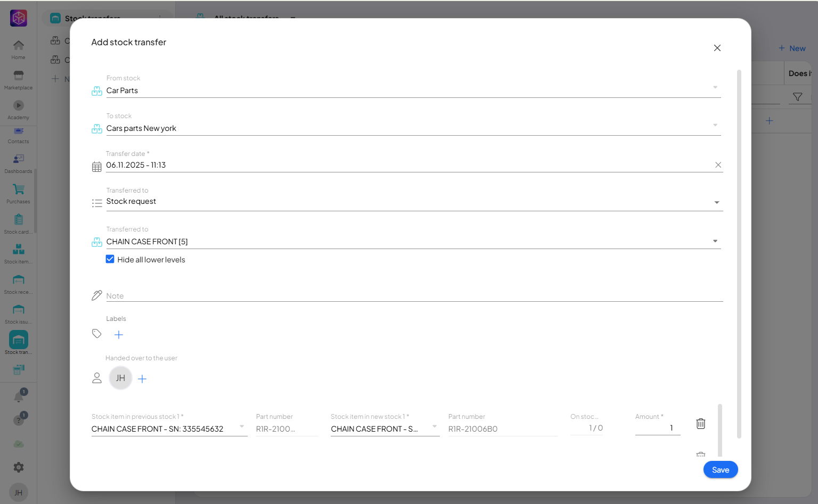Delete the CHAIN CASE FRONT transfer row
Screen dimensions: 818x504
tap(700, 424)
